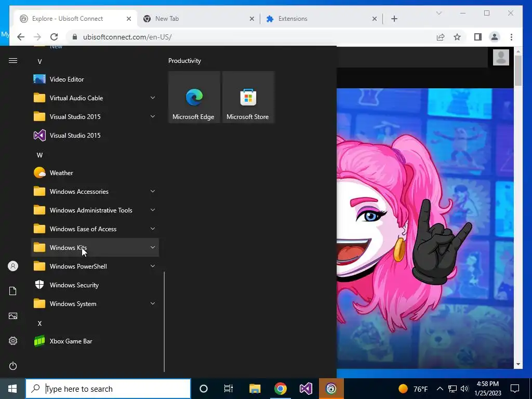Click the page scrollbar down arrow
Screen dimensions: 532x399
coord(518,364)
